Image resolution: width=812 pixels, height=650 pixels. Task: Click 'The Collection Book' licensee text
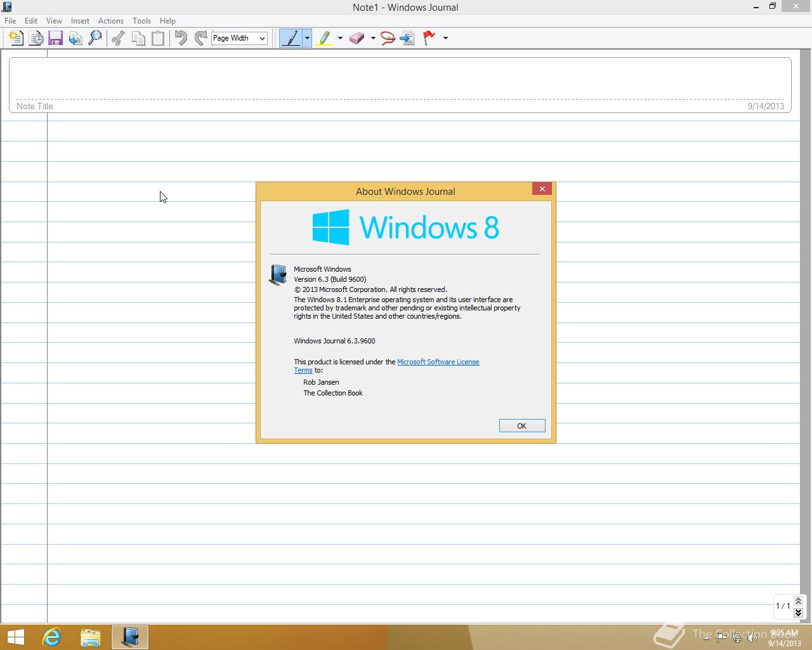333,393
